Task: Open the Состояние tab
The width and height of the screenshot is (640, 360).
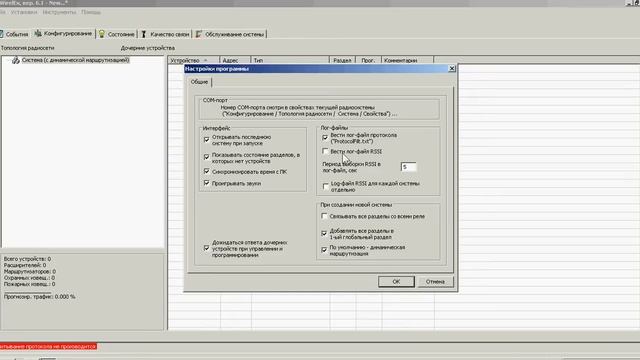Action: pyautogui.click(x=117, y=34)
